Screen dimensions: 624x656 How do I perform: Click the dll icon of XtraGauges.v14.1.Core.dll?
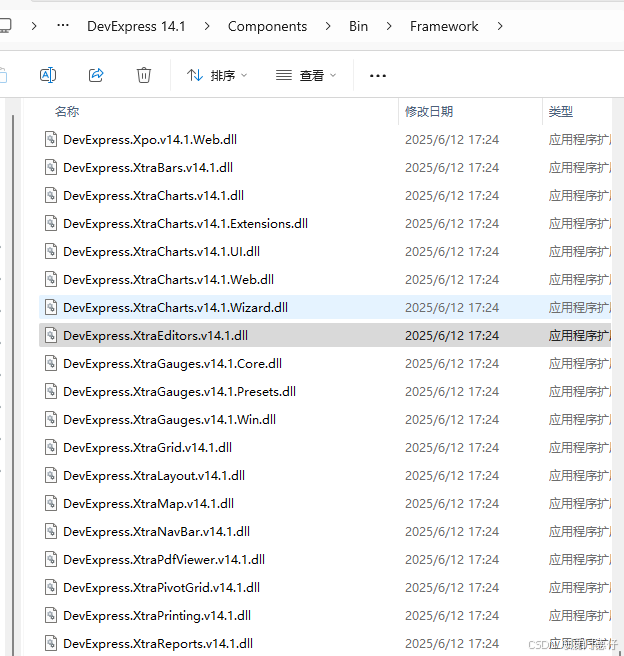click(51, 364)
